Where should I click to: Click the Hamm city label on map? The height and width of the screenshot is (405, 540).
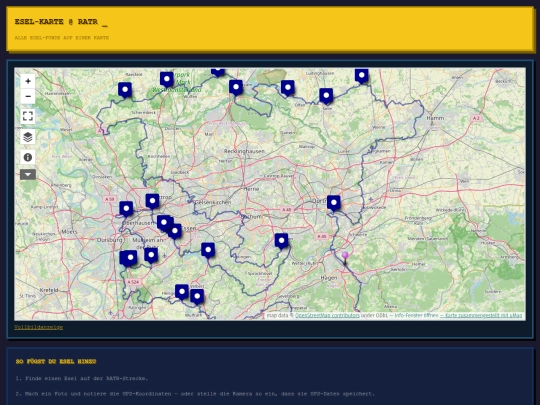(x=435, y=118)
